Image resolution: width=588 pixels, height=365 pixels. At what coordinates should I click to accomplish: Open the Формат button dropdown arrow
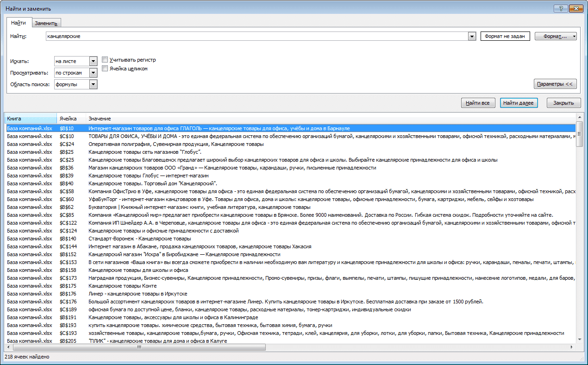click(574, 36)
